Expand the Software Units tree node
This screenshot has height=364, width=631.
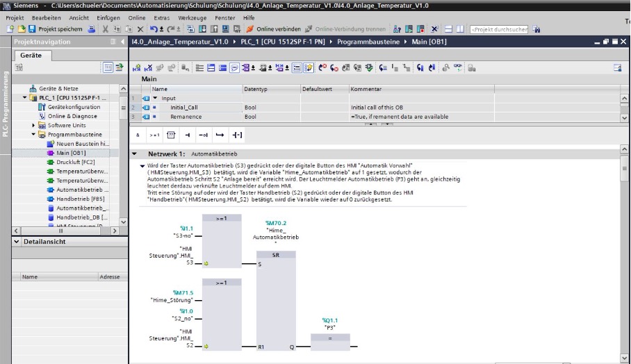(x=33, y=126)
